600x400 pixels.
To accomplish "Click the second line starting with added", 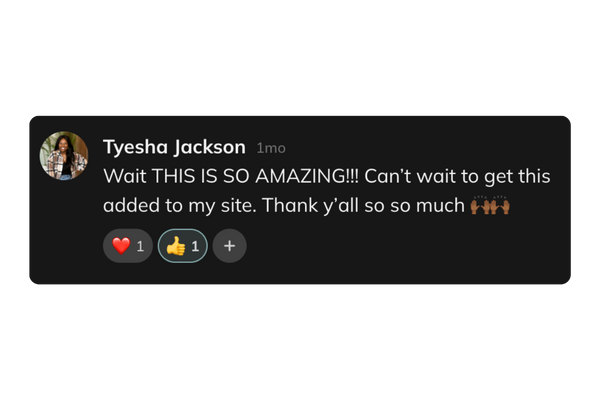I will point(306,206).
